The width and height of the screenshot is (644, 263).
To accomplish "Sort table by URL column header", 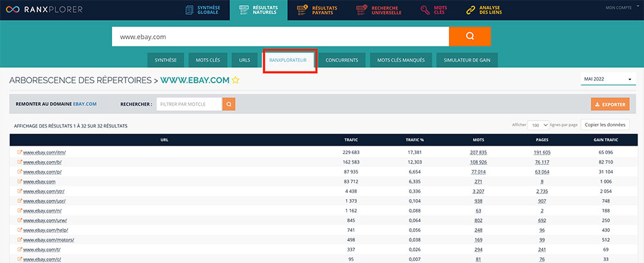I will click(164, 140).
